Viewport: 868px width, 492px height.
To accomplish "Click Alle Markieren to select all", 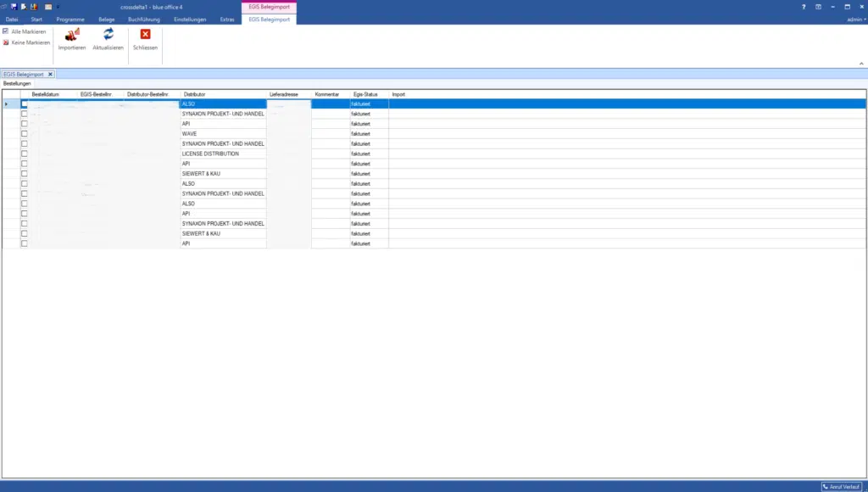I will pos(25,31).
